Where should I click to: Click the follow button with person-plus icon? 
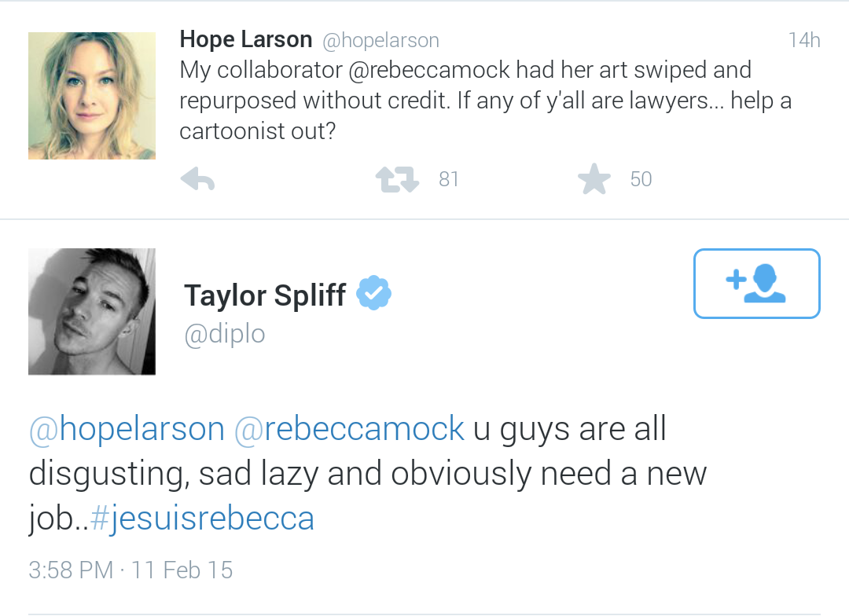tap(756, 284)
